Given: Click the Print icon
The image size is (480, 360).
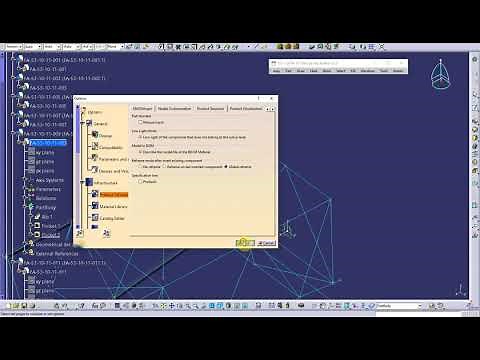Looking at the screenshot, I should click(x=32, y=305).
